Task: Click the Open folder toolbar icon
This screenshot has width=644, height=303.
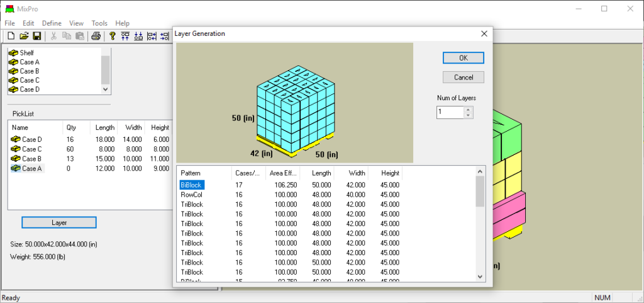Action: pyautogui.click(x=25, y=36)
